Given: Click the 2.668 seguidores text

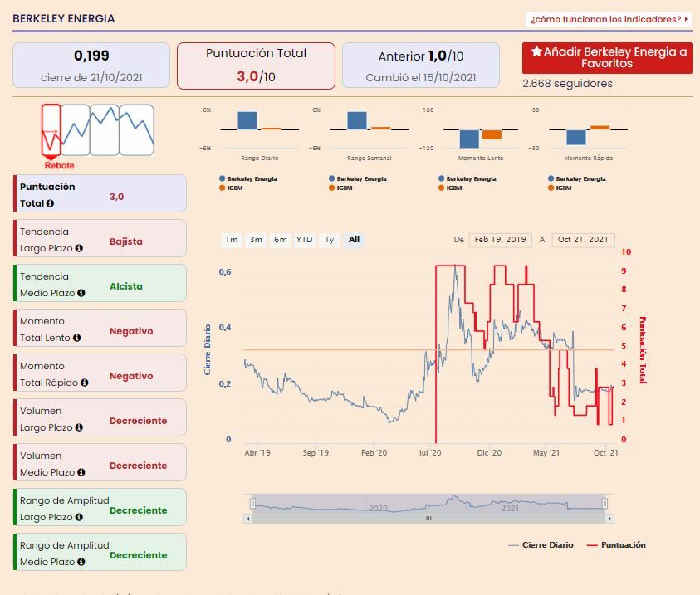Looking at the screenshot, I should 567,84.
